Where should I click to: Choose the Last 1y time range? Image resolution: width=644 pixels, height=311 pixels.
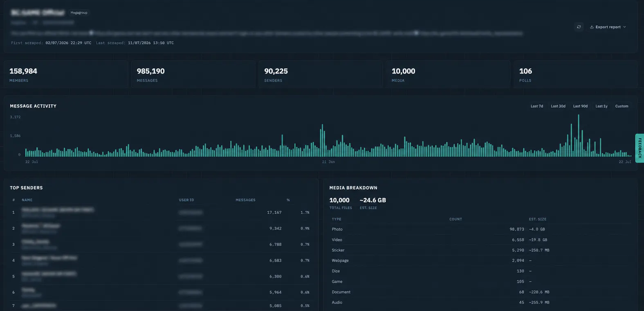(x=601, y=106)
